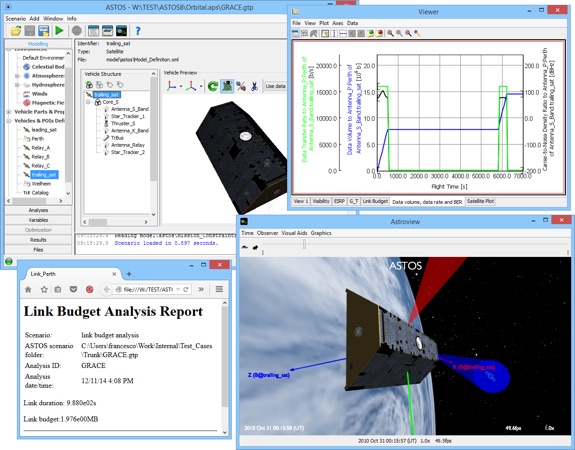The image size is (575, 450).
Task: Open the Variables panel in ASTOS sidebar
Action: point(38,220)
